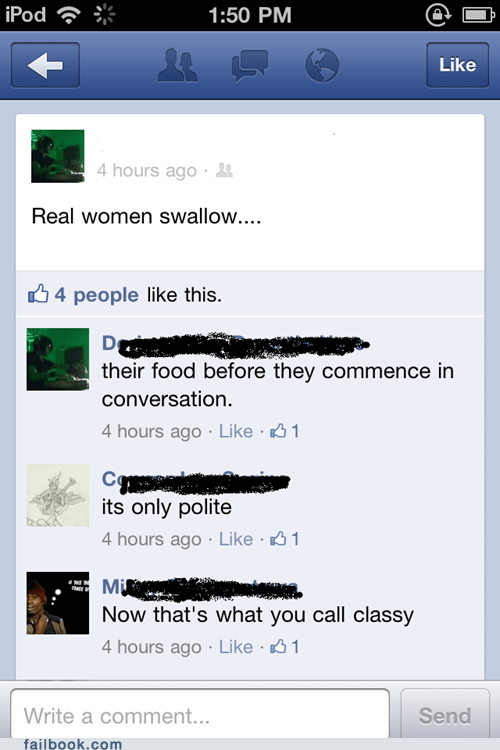Open the first commenter's green avatar
The height and width of the screenshot is (750, 500).
tap(58, 359)
